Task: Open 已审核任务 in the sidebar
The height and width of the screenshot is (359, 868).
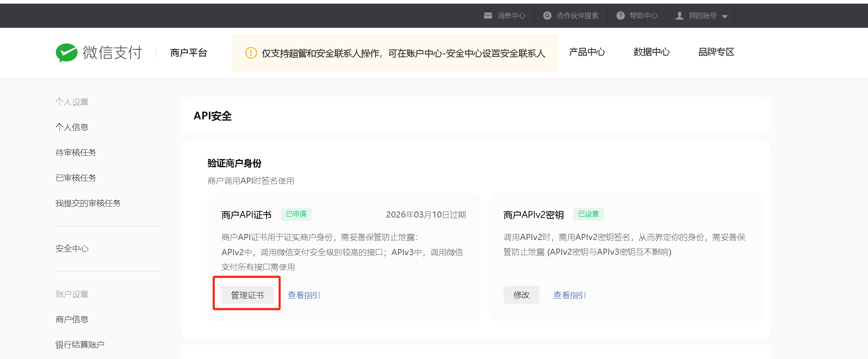Action: [x=76, y=178]
